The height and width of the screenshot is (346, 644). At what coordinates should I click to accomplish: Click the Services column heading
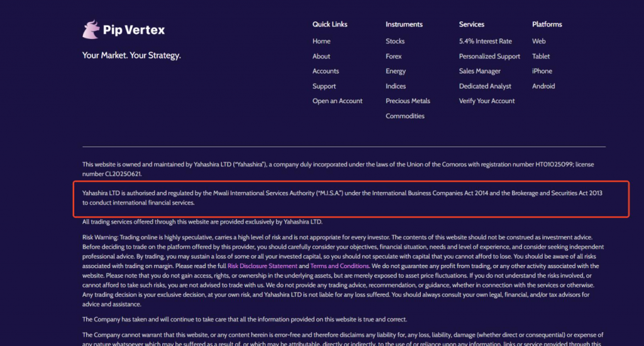[471, 25]
